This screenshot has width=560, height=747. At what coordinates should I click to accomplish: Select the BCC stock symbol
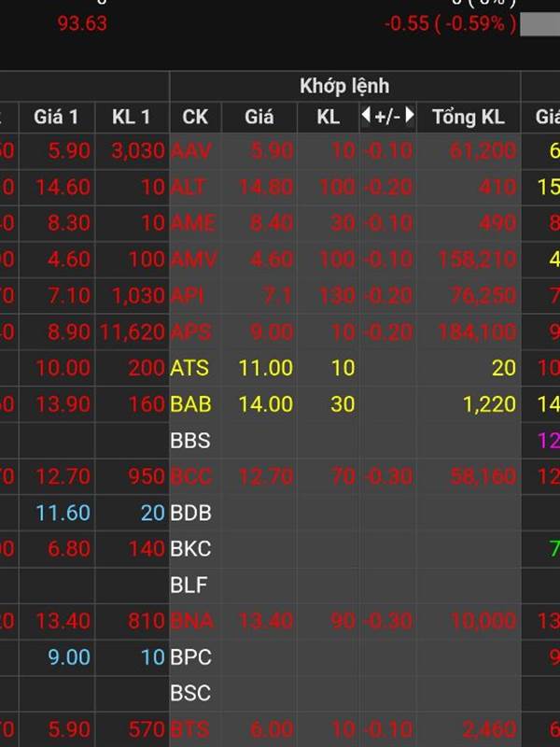(191, 477)
